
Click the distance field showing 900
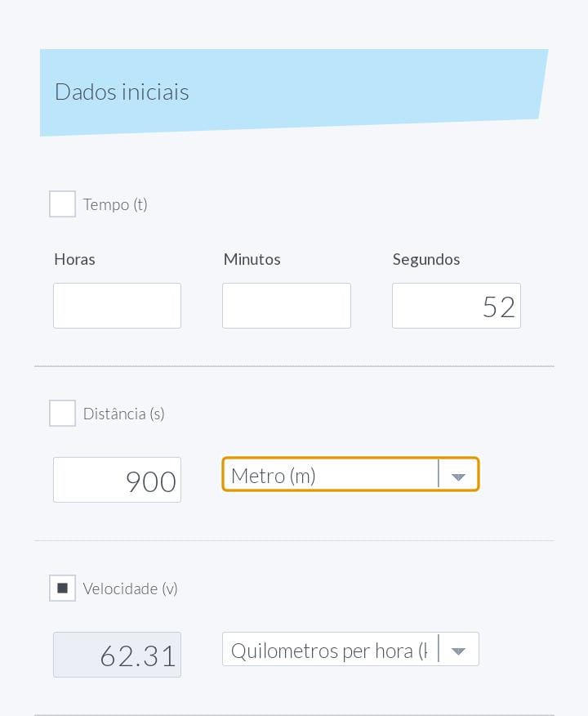117,480
